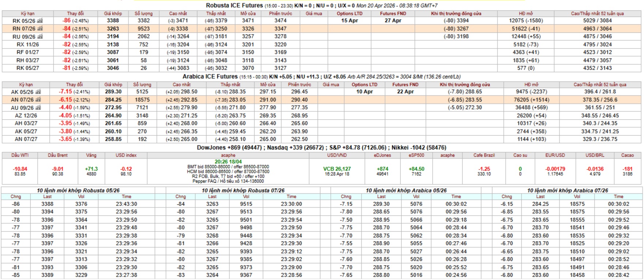
Task: Click the Robusta 'Thay đổi' column header
Action: tap(75, 14)
